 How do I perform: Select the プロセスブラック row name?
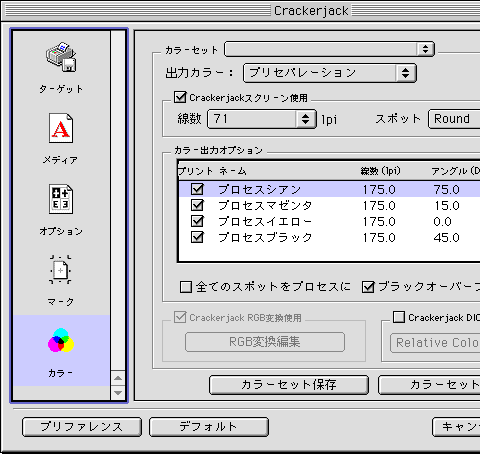[265, 238]
